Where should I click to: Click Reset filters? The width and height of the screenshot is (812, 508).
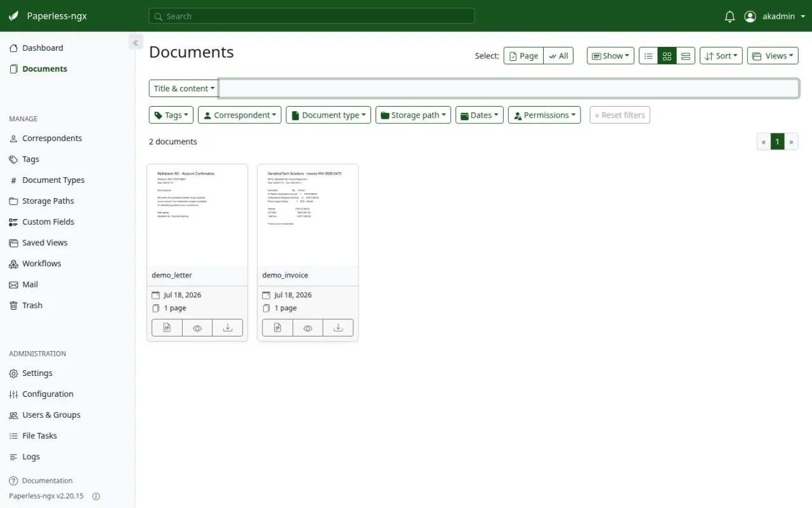pyautogui.click(x=620, y=115)
